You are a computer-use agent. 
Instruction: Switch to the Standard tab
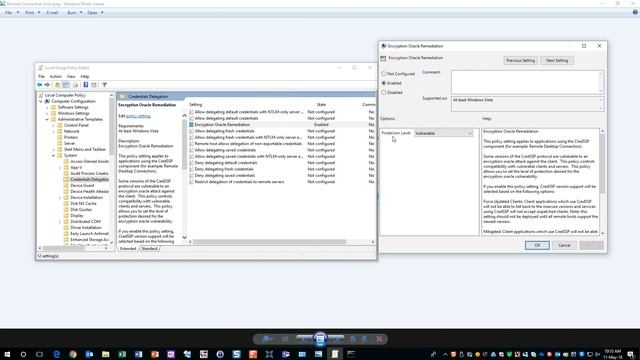click(149, 249)
